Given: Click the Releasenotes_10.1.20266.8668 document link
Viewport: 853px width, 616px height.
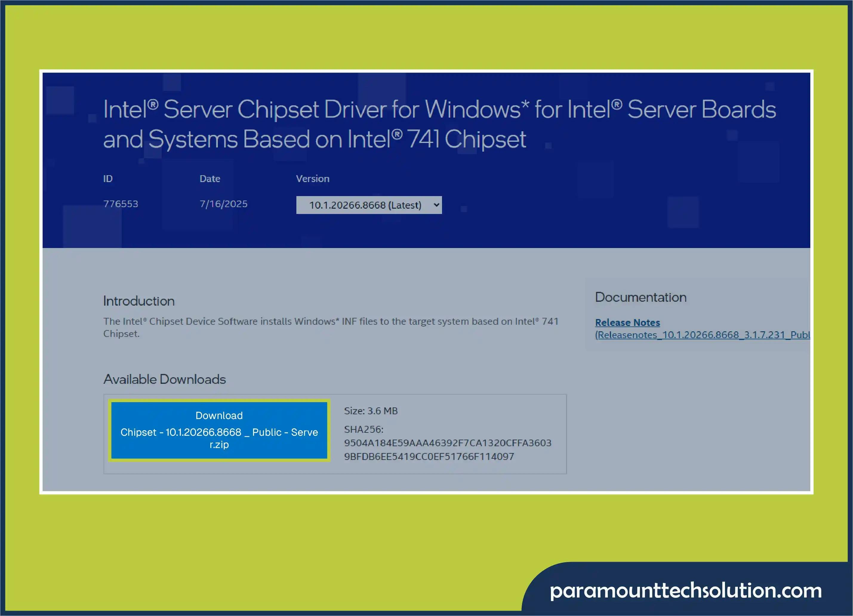Looking at the screenshot, I should pyautogui.click(x=700, y=335).
